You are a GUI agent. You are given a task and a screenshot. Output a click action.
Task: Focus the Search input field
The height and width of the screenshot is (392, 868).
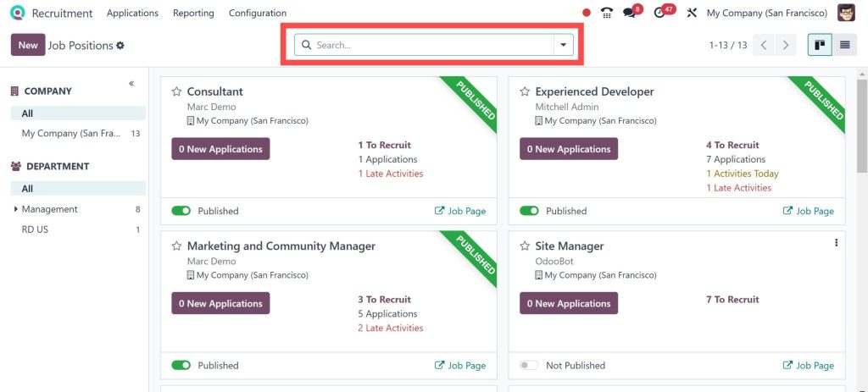point(433,45)
